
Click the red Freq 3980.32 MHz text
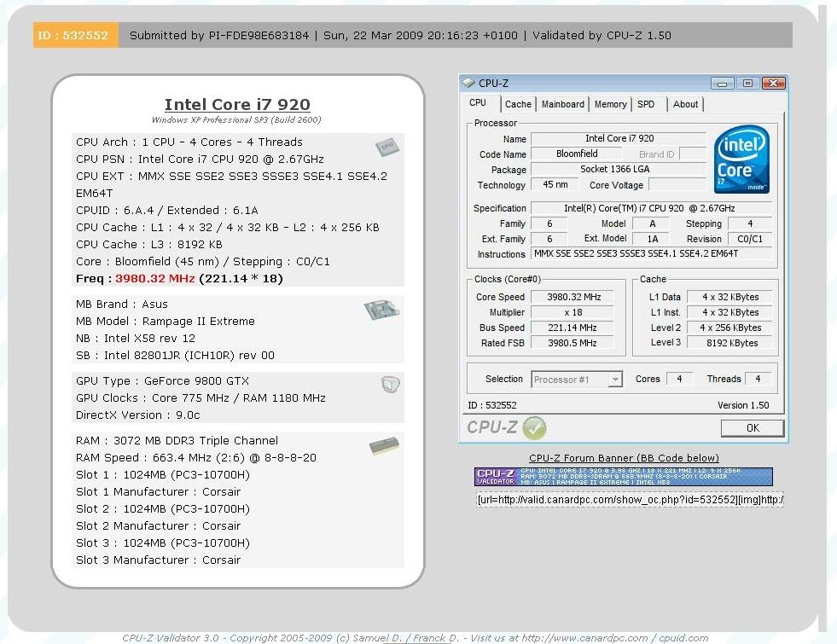154,279
